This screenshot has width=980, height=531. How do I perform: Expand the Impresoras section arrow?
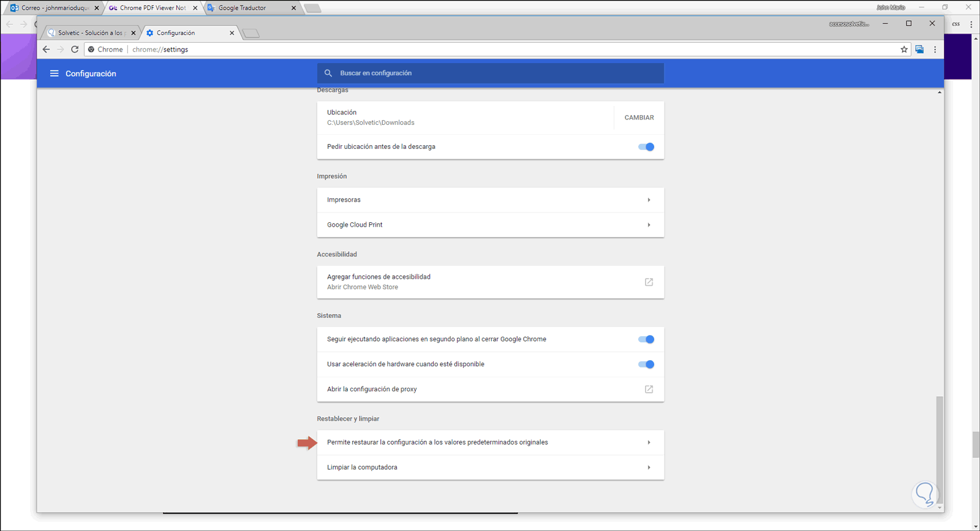[x=649, y=200]
